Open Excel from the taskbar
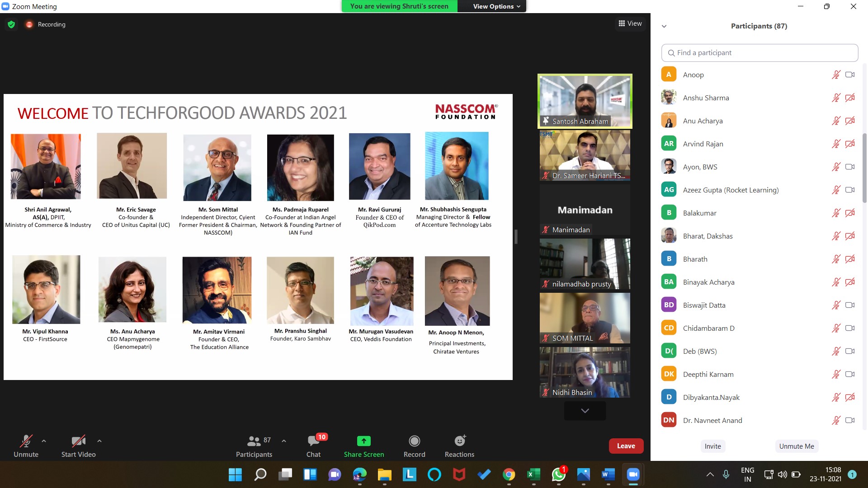The height and width of the screenshot is (488, 868). (x=534, y=474)
